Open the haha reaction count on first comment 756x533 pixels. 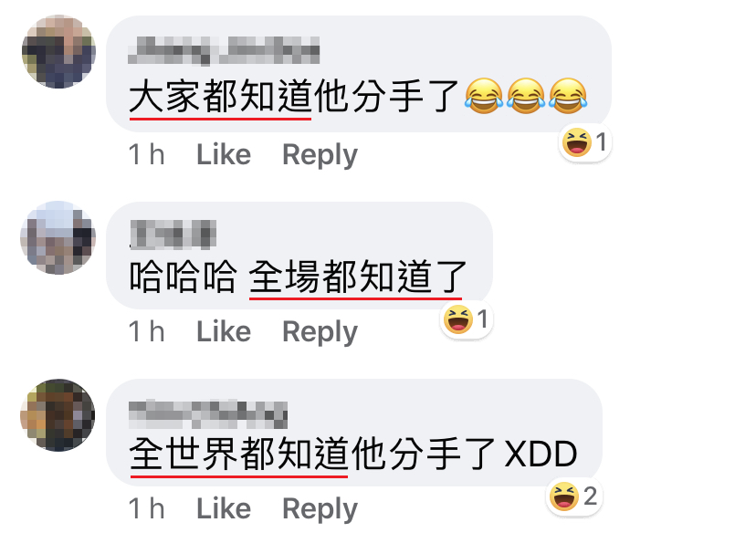585,142
